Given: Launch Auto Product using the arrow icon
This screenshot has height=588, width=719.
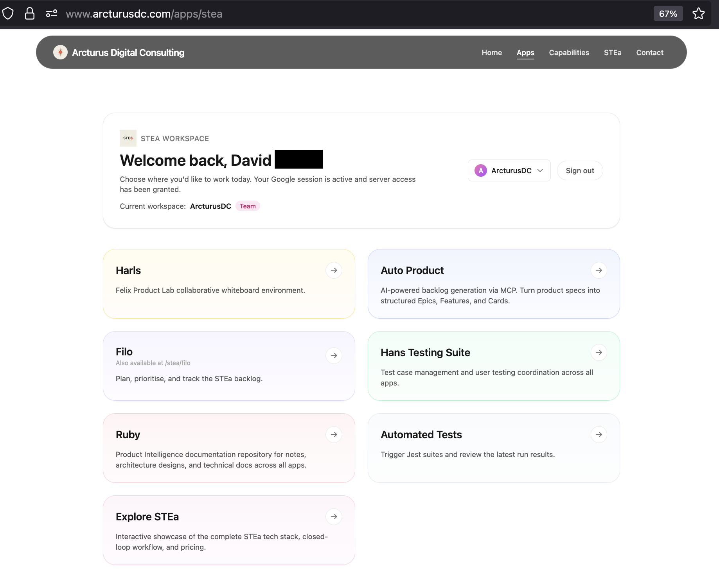Looking at the screenshot, I should (x=599, y=270).
